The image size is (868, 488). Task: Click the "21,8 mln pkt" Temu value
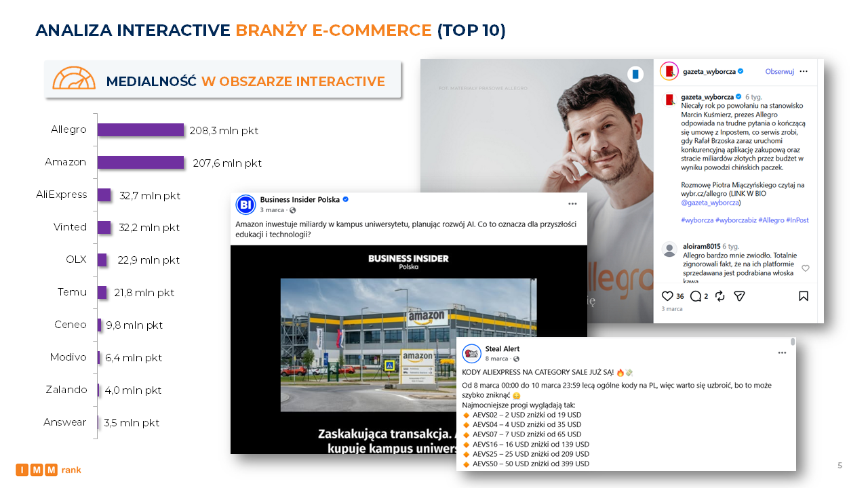pyautogui.click(x=144, y=293)
